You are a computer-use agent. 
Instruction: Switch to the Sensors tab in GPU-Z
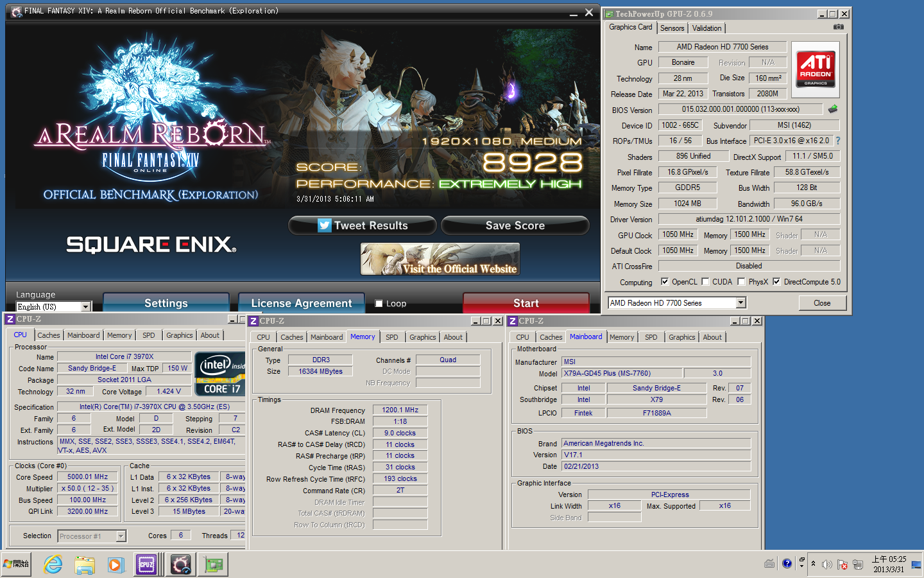point(672,28)
